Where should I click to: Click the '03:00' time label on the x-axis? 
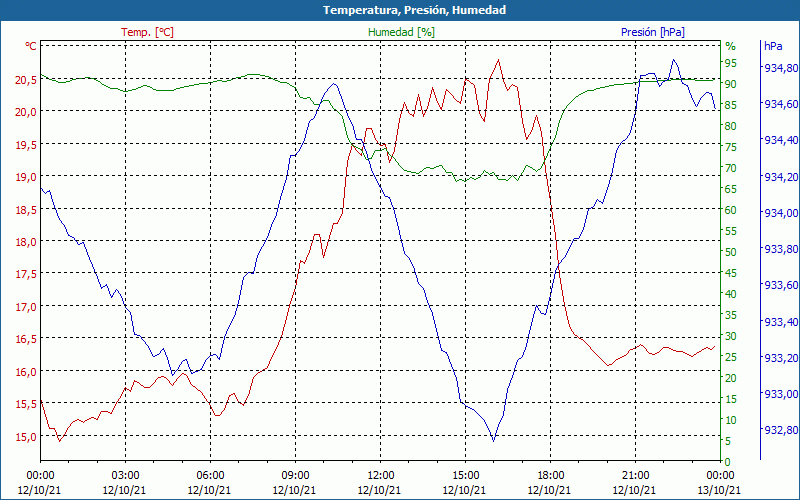pos(125,476)
